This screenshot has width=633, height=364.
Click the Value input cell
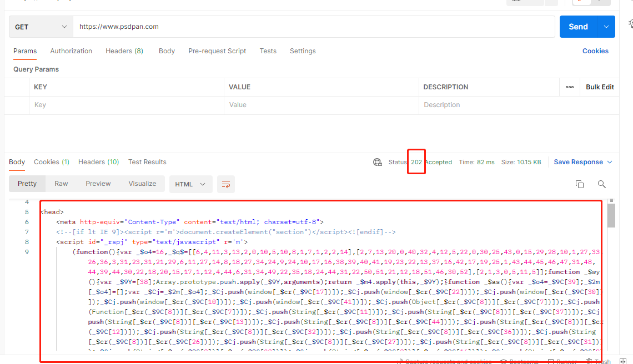point(321,105)
